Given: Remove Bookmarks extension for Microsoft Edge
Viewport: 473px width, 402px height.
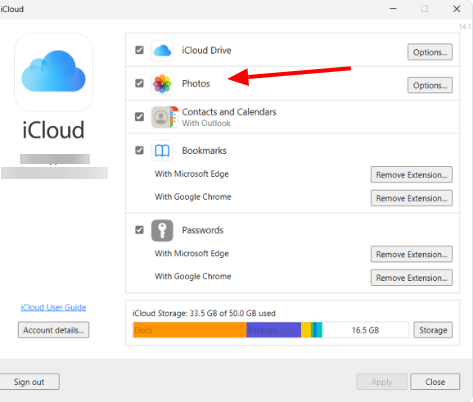Looking at the screenshot, I should tap(412, 175).
